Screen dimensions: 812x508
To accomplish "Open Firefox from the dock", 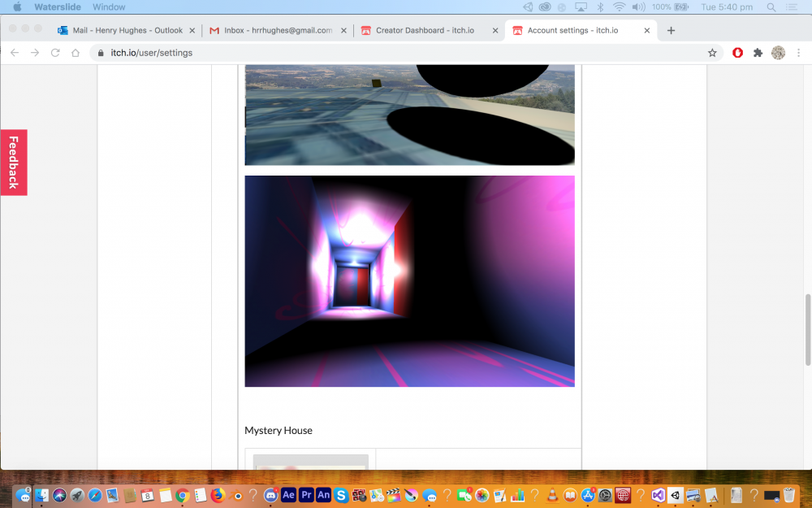I will pos(218,495).
